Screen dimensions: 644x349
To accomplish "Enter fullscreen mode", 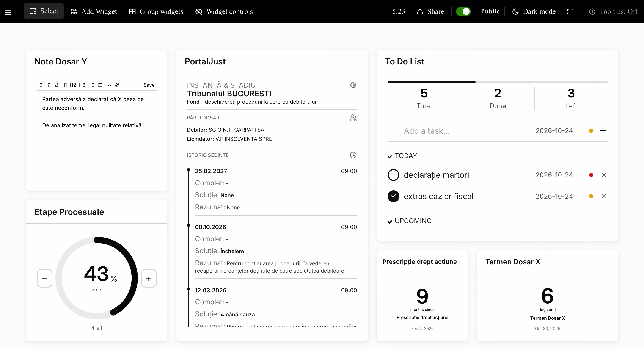I will tap(570, 11).
